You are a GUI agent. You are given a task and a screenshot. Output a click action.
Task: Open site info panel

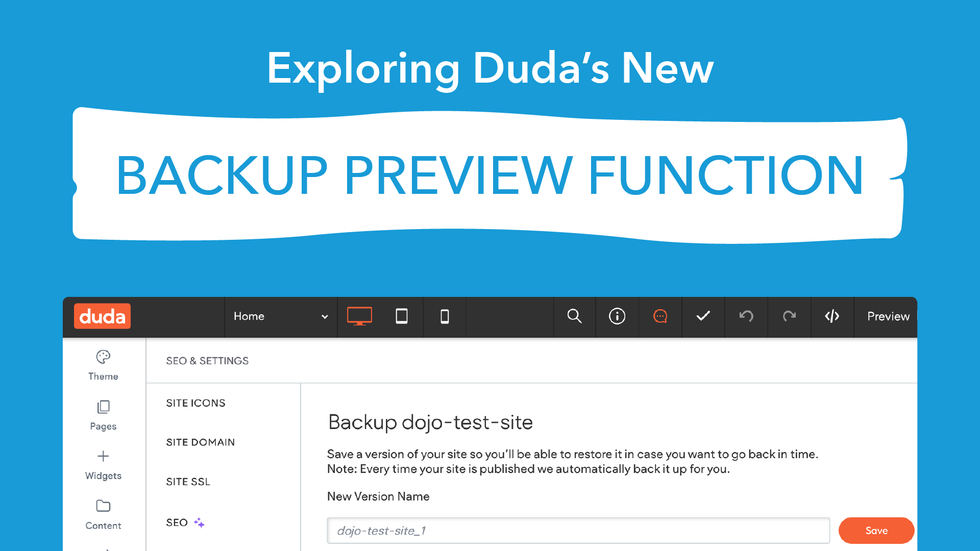pos(617,316)
